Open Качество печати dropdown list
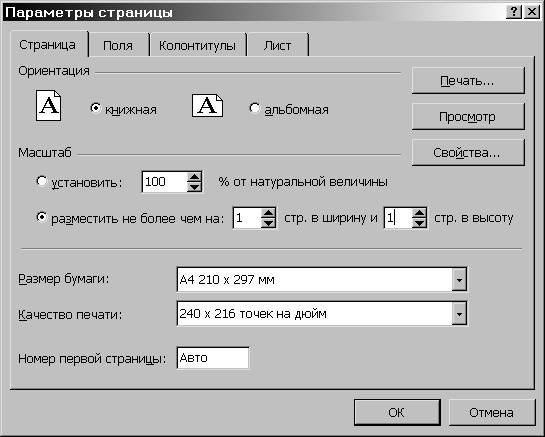 point(459,314)
